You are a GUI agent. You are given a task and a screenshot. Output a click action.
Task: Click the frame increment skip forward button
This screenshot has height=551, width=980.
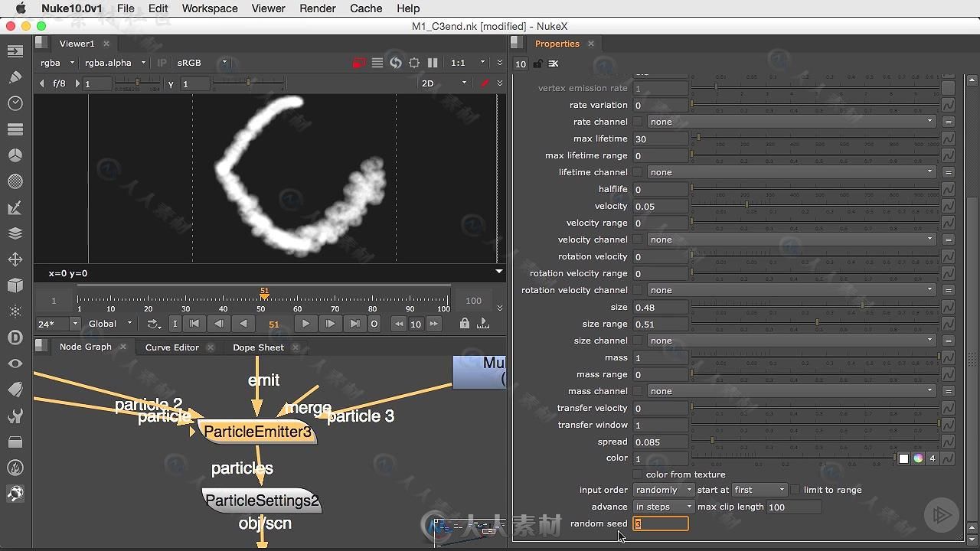pos(434,324)
